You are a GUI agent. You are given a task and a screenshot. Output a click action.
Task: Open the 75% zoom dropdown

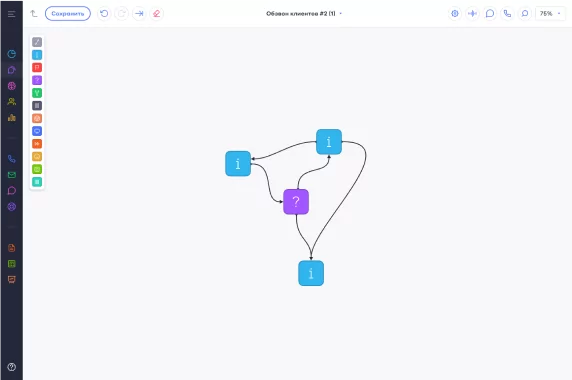550,13
